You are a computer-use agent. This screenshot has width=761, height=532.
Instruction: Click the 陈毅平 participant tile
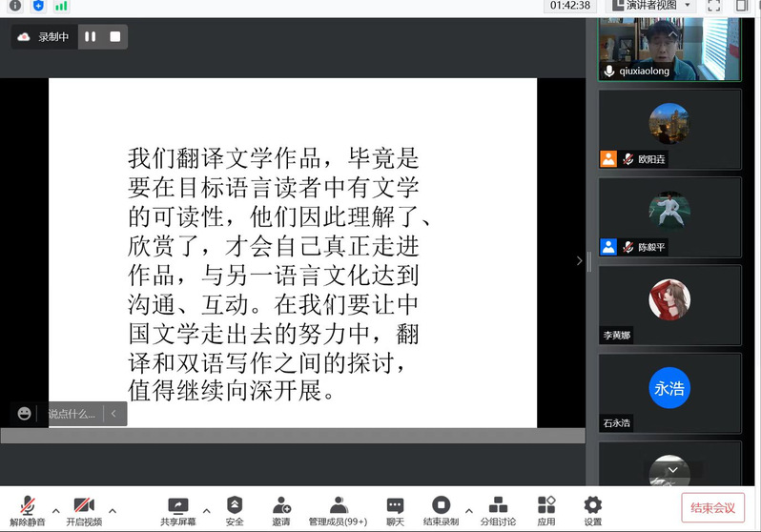[x=669, y=217]
